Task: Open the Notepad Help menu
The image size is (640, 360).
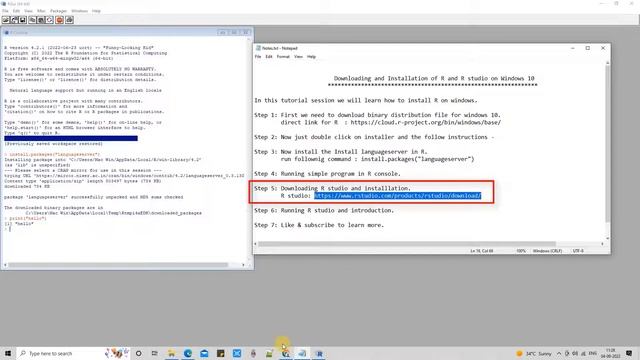Action: (311, 57)
